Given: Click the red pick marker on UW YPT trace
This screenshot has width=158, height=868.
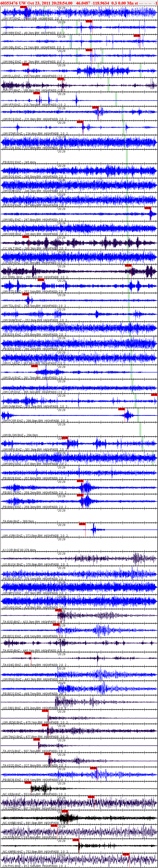Looking at the screenshot, I should coord(24,7).
